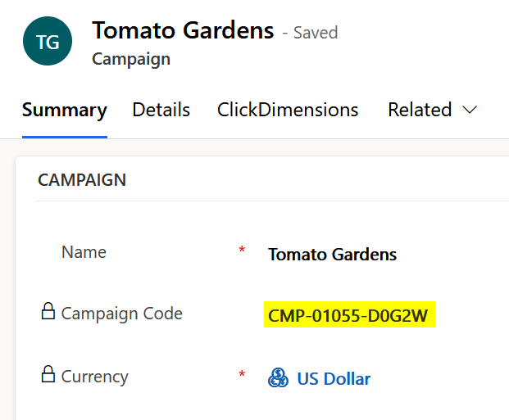The height and width of the screenshot is (420, 509).
Task: Click the CAMPAIGN section header
Action: [82, 180]
